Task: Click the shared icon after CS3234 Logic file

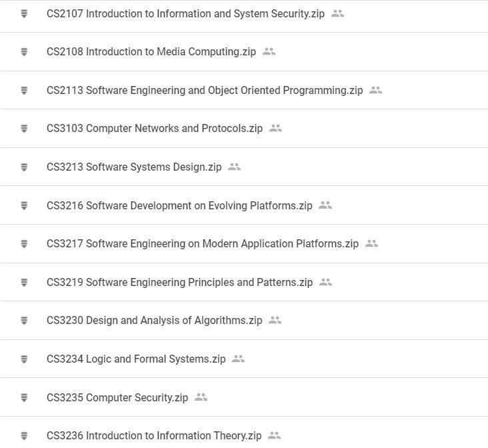Action: (x=238, y=359)
